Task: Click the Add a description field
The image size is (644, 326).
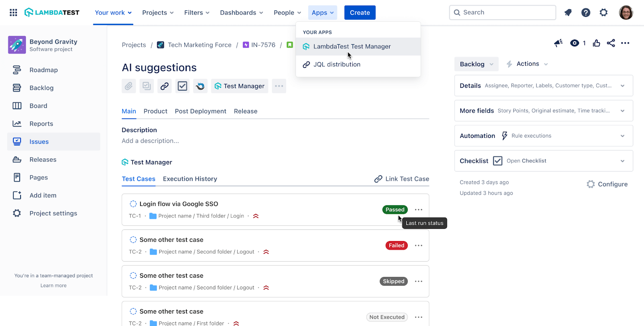Action: pyautogui.click(x=150, y=141)
